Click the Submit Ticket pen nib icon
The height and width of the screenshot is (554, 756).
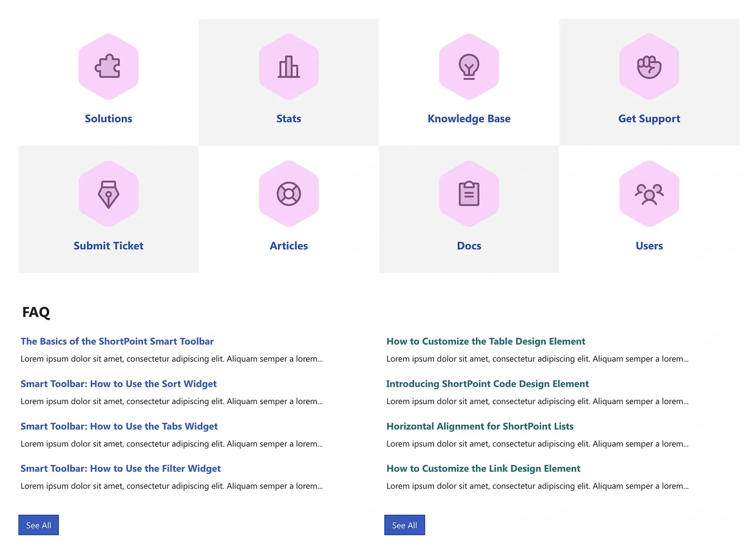tap(109, 194)
